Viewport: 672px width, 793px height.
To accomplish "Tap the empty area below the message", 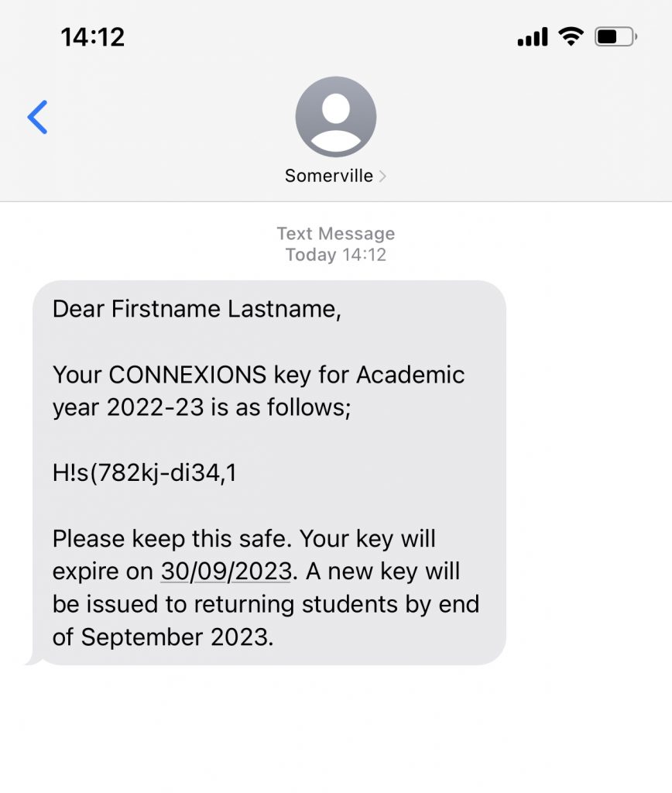I will coord(336,728).
